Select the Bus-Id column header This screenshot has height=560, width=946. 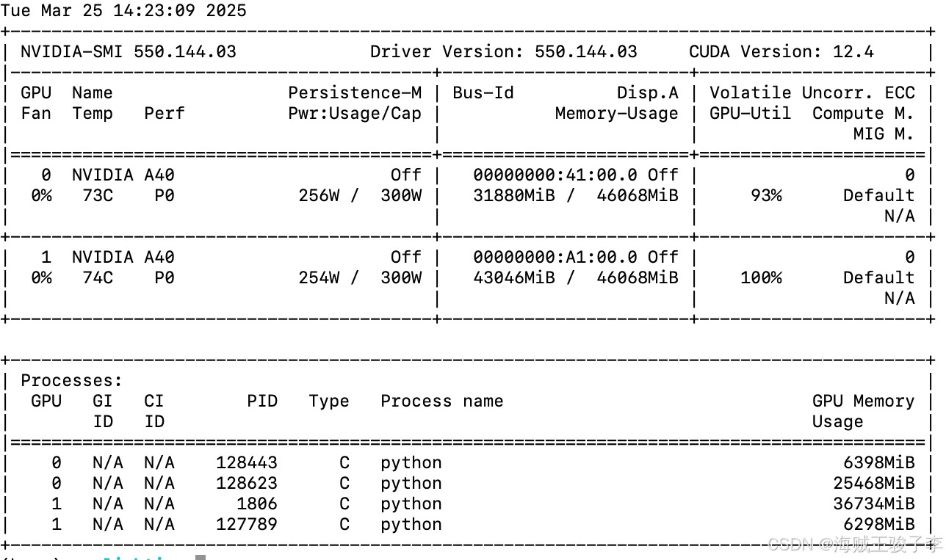click(x=483, y=93)
